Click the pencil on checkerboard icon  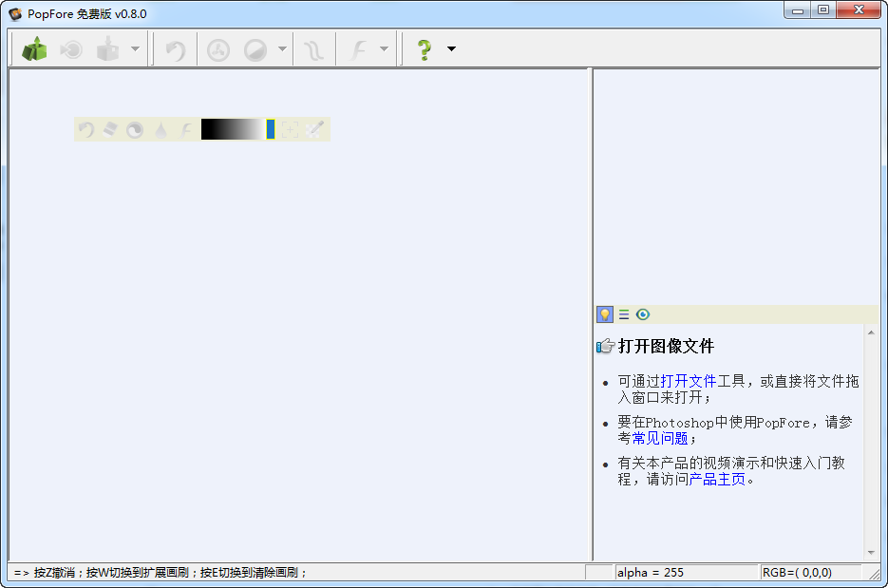click(x=315, y=130)
